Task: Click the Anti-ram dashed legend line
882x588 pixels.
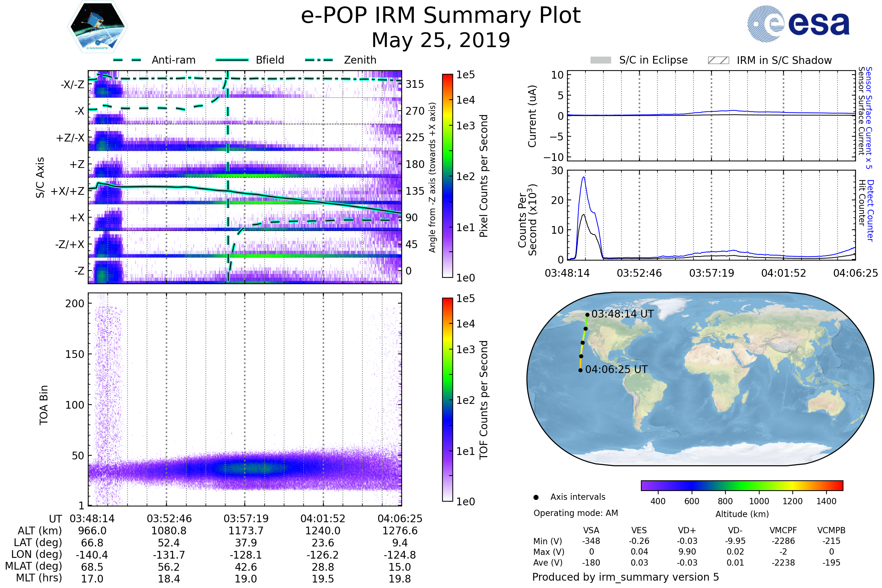Action: point(127,60)
